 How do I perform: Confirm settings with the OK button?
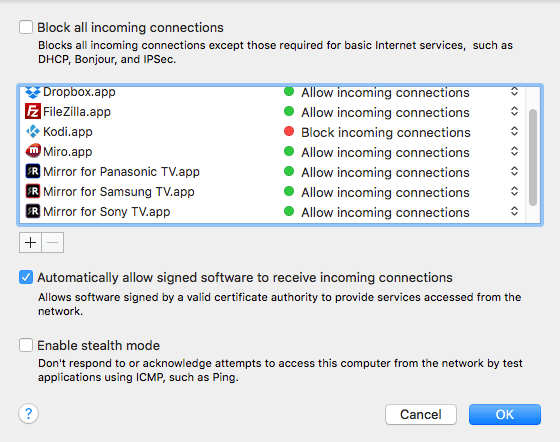click(x=505, y=415)
